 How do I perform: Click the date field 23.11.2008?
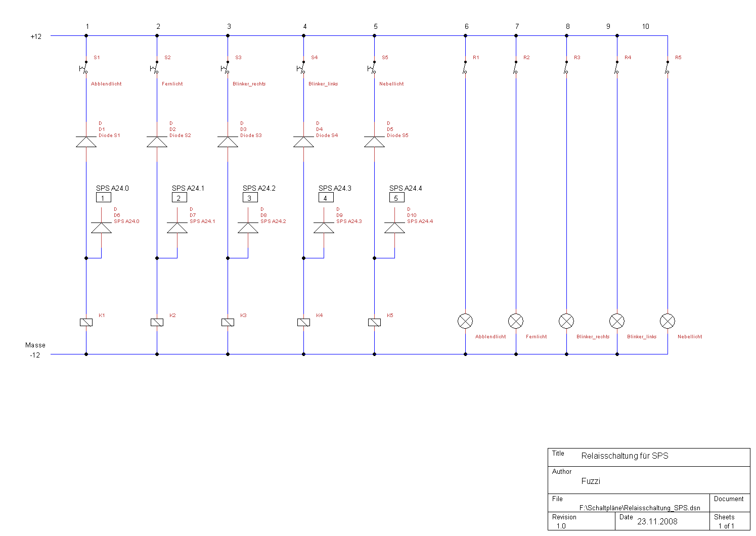[657, 522]
